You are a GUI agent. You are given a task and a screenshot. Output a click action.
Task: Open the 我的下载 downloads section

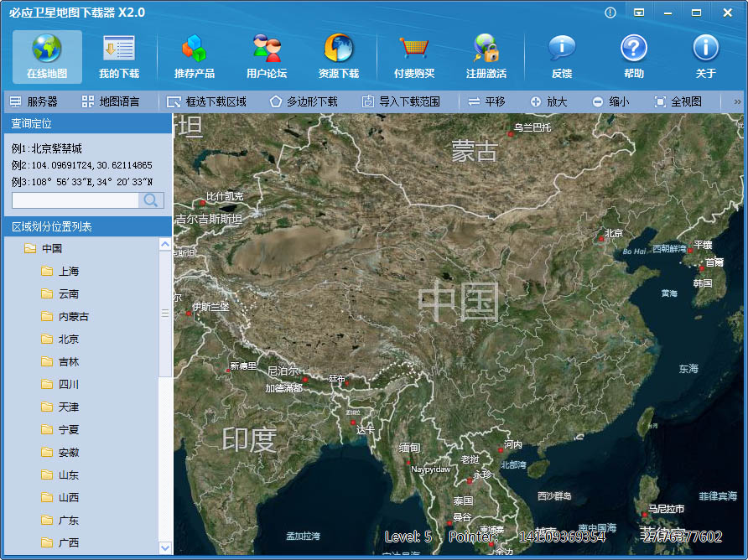(x=118, y=56)
